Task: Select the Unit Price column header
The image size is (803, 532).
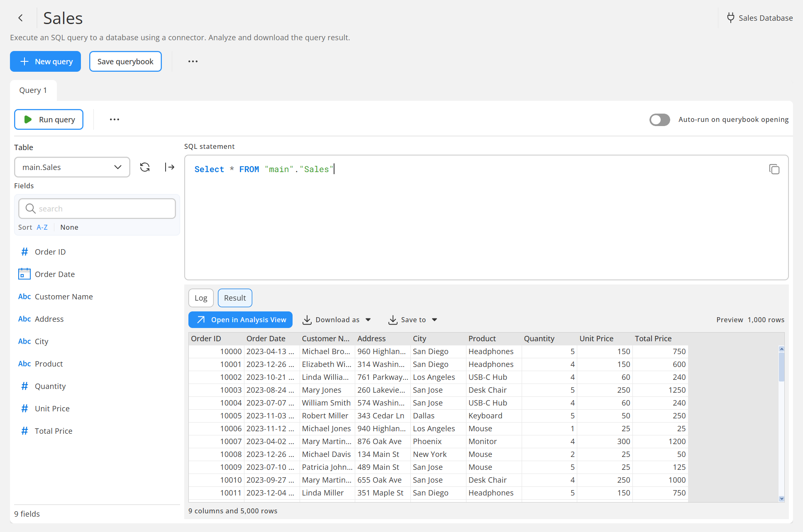Action: click(605, 338)
